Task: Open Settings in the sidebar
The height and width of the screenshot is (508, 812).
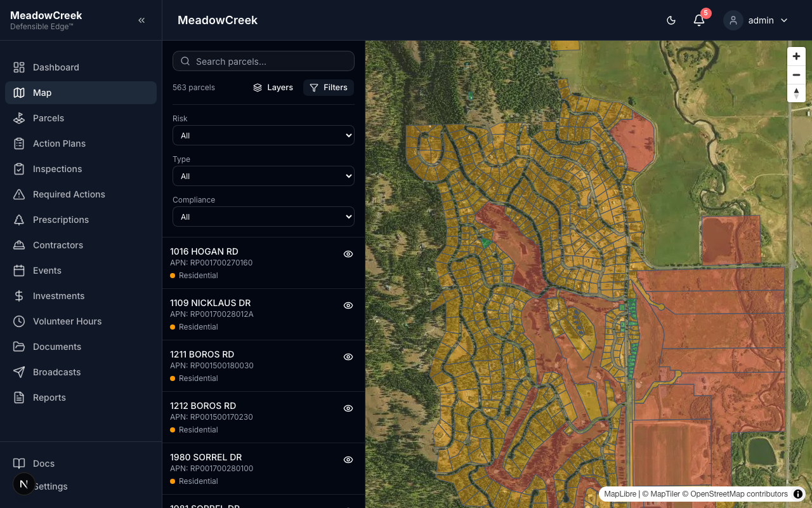Action: click(81, 486)
